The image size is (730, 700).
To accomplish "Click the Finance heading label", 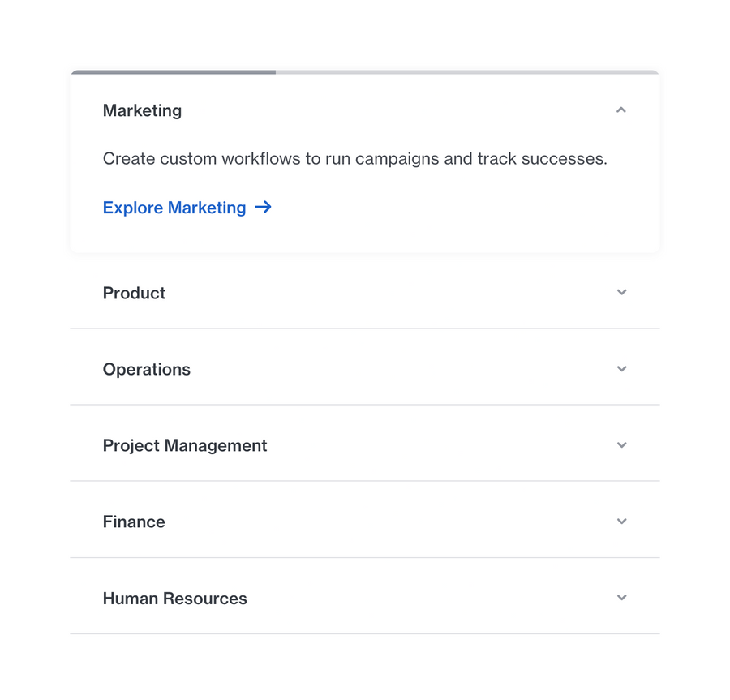I will click(x=134, y=522).
